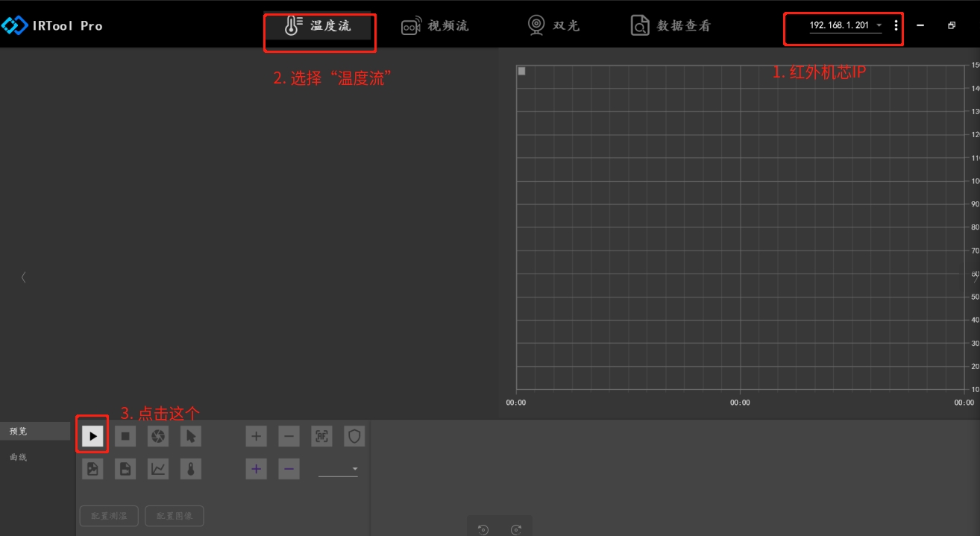Click the 配置测温 button
This screenshot has height=536, width=980.
click(x=109, y=516)
